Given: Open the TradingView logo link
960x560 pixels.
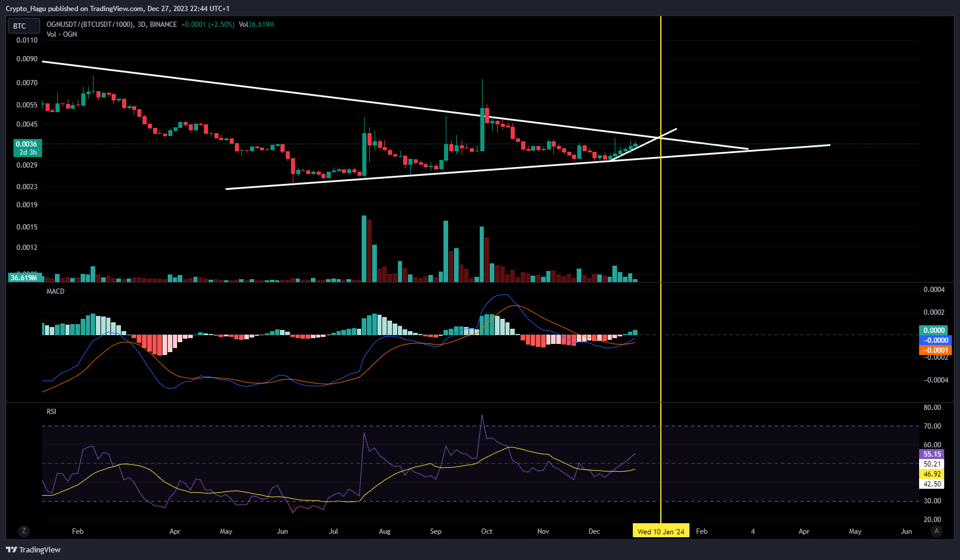Looking at the screenshot, I should pyautogui.click(x=33, y=549).
